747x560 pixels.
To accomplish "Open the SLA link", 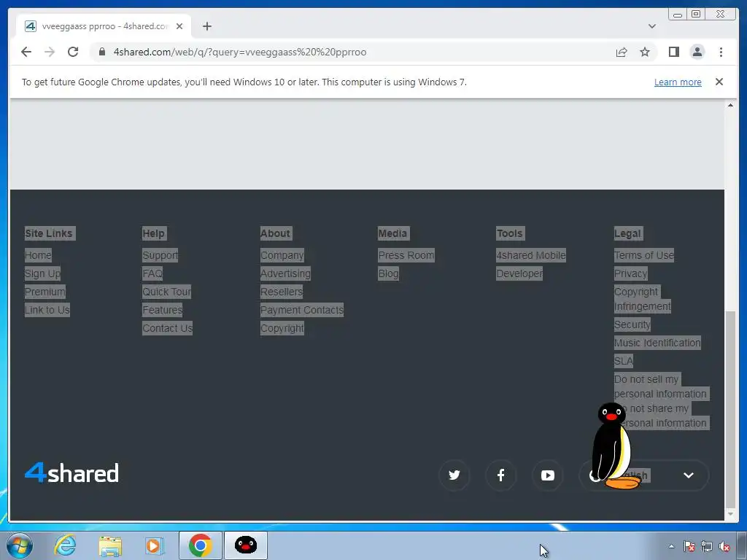I will pyautogui.click(x=623, y=361).
